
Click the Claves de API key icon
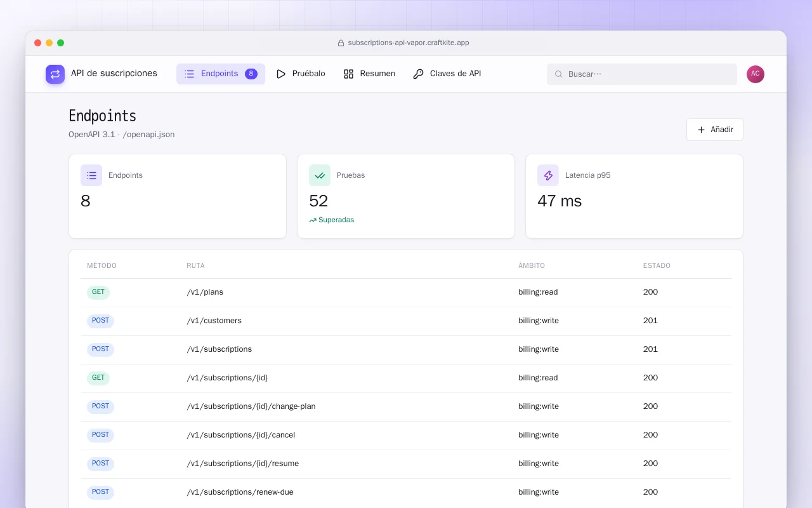click(x=418, y=74)
